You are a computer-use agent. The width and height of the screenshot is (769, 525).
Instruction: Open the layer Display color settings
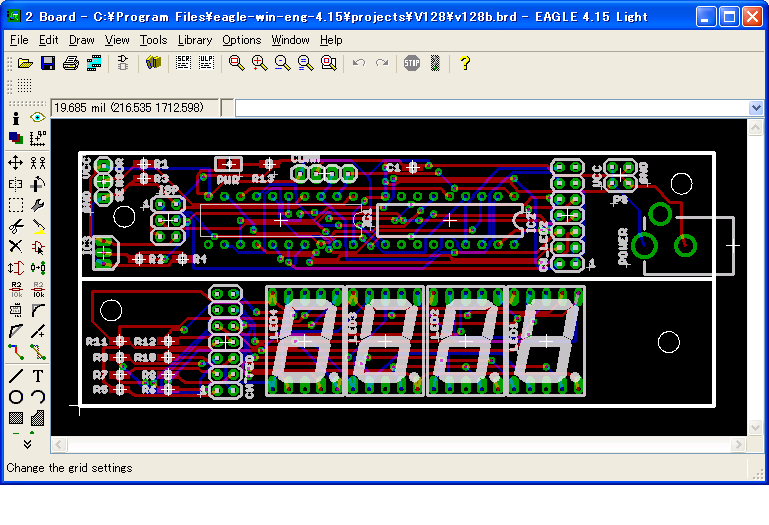coord(16,138)
